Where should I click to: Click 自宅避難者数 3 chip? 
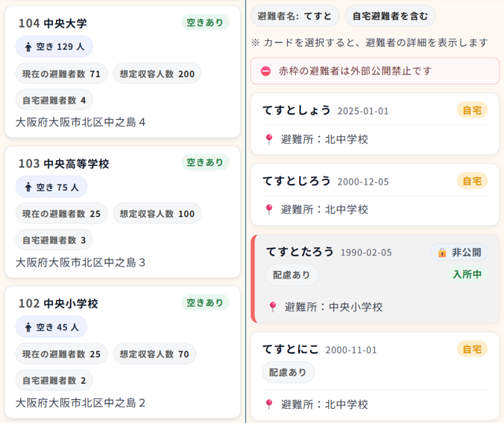pos(54,240)
